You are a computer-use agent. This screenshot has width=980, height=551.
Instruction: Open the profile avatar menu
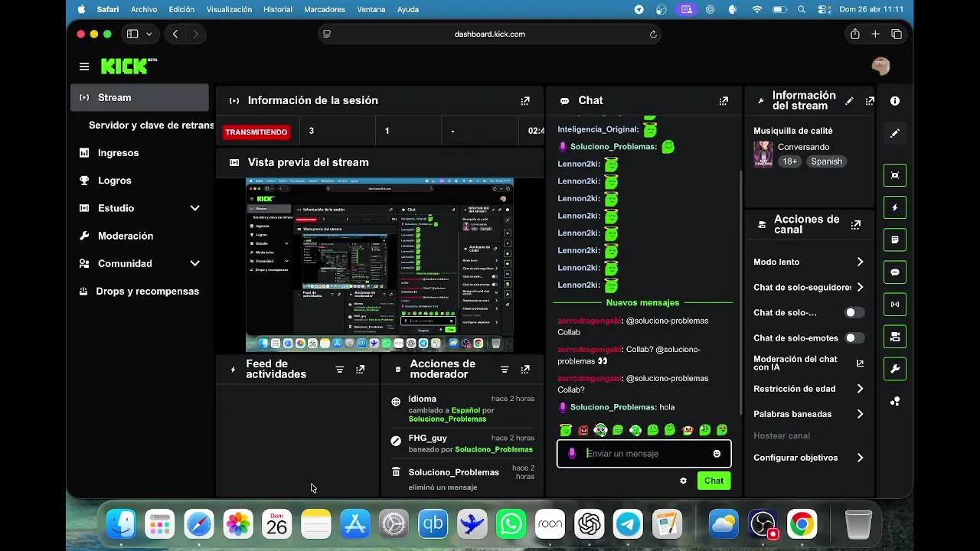(880, 67)
